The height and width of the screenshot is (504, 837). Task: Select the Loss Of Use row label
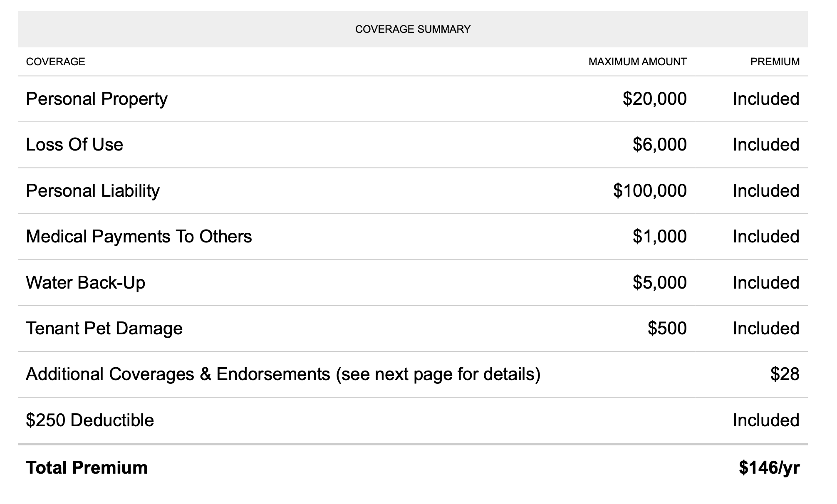pos(74,145)
